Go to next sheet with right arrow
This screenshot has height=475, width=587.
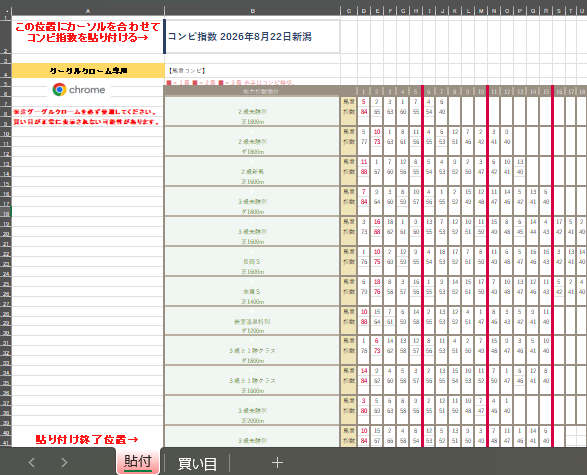[x=64, y=463]
